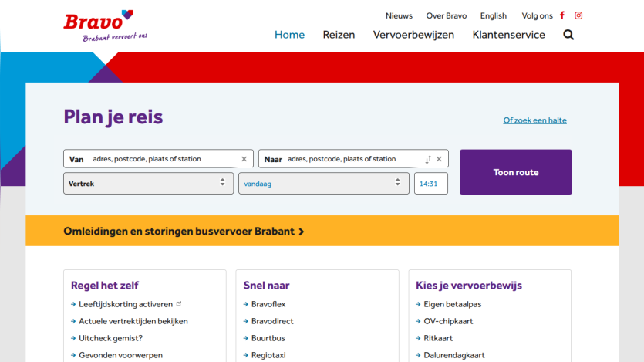Click the 'Plan je reis' heading

click(113, 117)
